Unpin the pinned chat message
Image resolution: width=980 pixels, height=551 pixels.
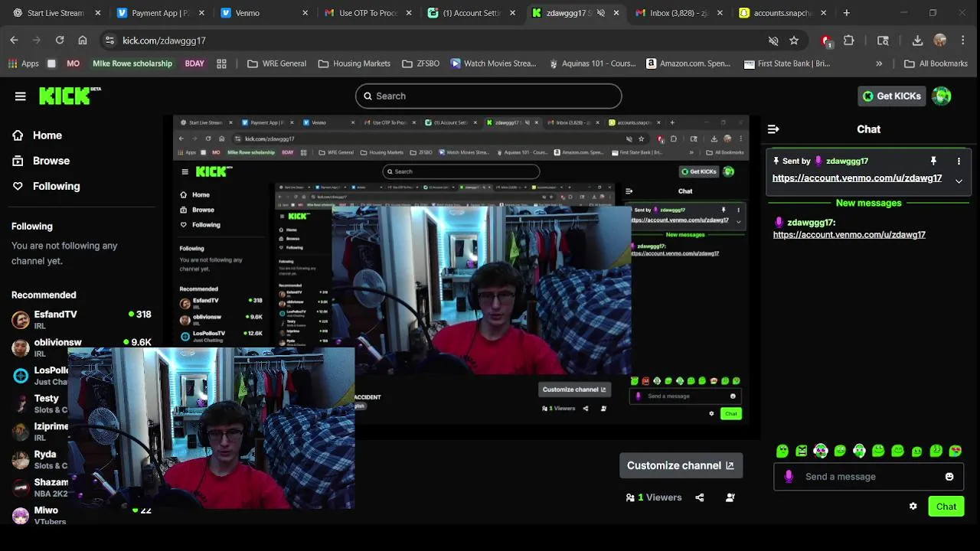point(933,161)
